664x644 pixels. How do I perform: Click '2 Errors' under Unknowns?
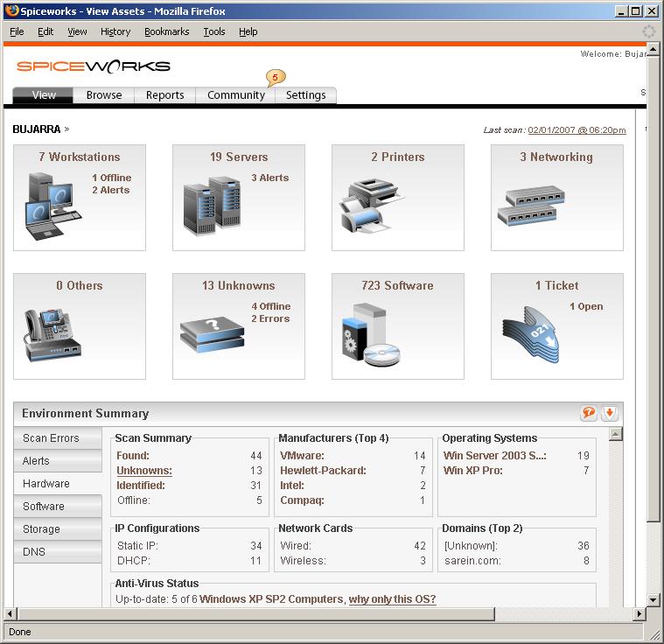[270, 318]
